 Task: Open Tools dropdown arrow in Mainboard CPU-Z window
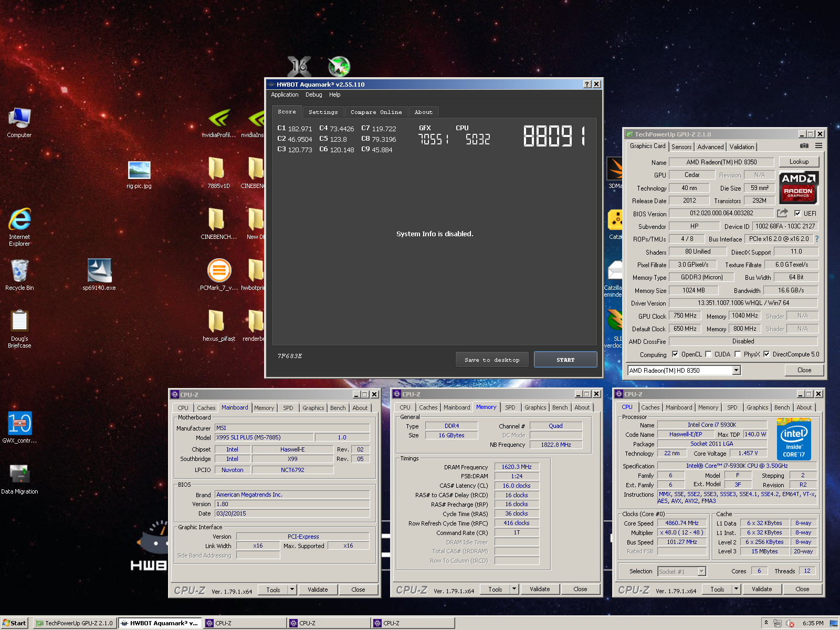click(x=292, y=590)
